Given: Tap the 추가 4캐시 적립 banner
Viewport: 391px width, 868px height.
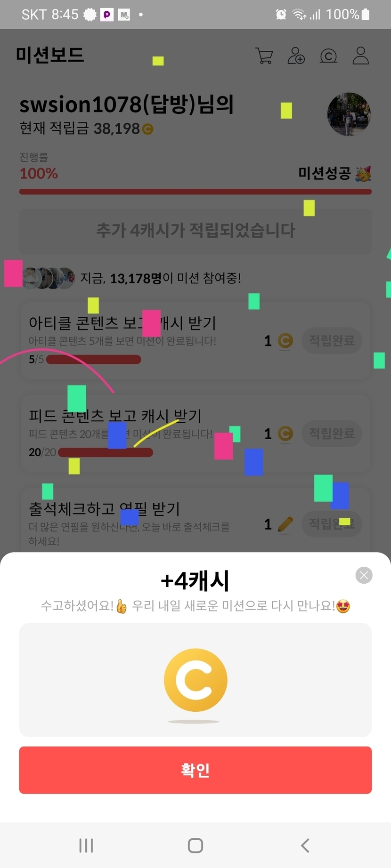Looking at the screenshot, I should pyautogui.click(x=195, y=231).
